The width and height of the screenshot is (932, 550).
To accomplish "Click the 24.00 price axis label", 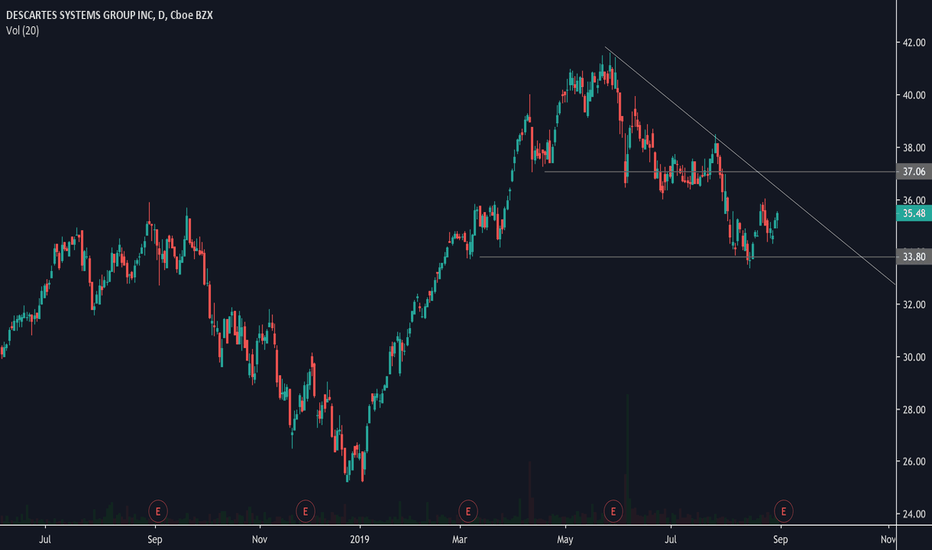I will [914, 514].
